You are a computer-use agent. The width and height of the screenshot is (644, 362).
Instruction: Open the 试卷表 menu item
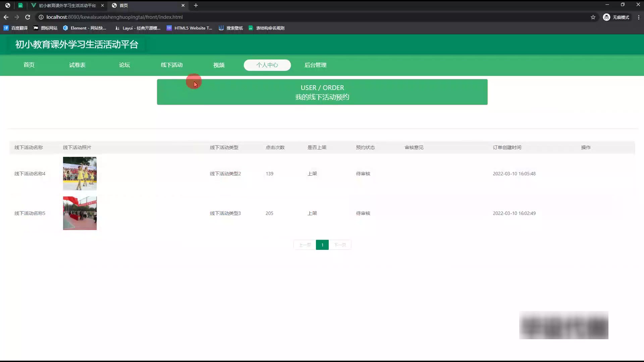pos(77,65)
